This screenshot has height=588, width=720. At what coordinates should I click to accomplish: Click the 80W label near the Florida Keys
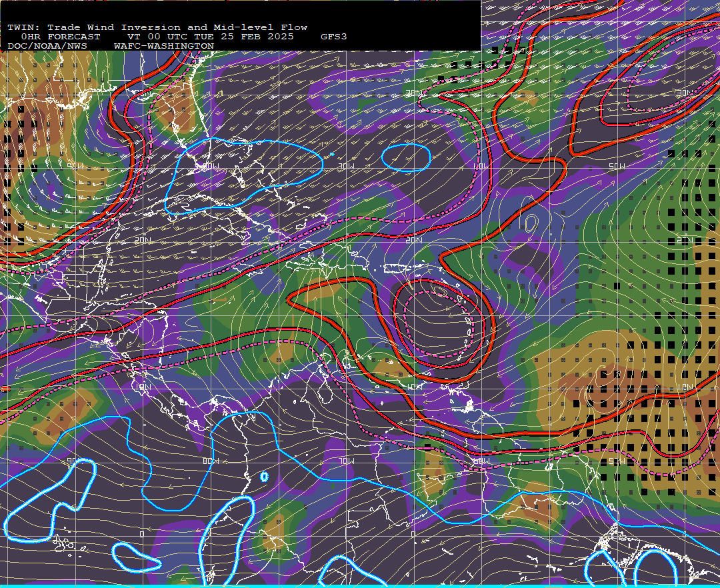tap(211, 166)
